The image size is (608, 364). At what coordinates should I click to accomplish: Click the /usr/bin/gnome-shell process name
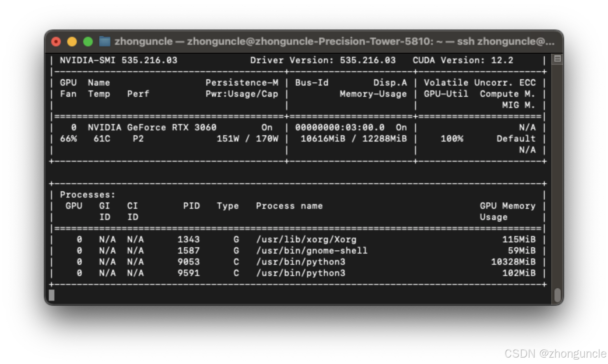pyautogui.click(x=312, y=251)
